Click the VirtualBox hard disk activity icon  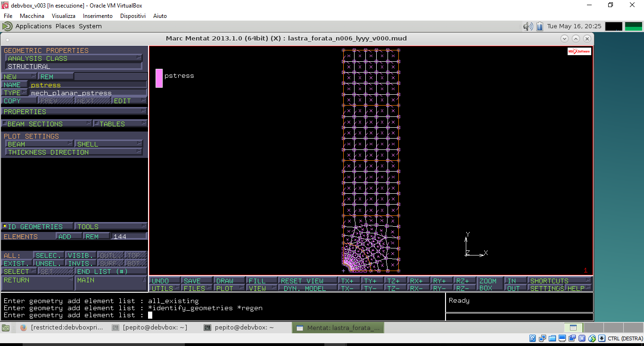click(533, 338)
